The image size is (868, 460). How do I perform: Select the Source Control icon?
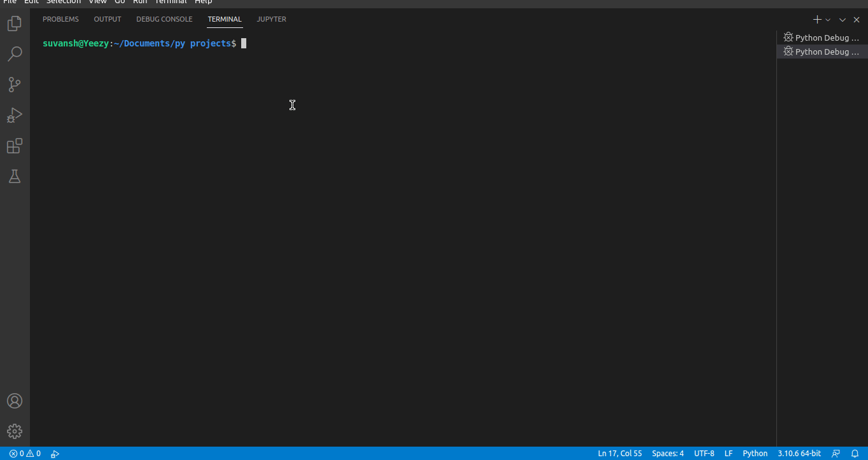(14, 85)
